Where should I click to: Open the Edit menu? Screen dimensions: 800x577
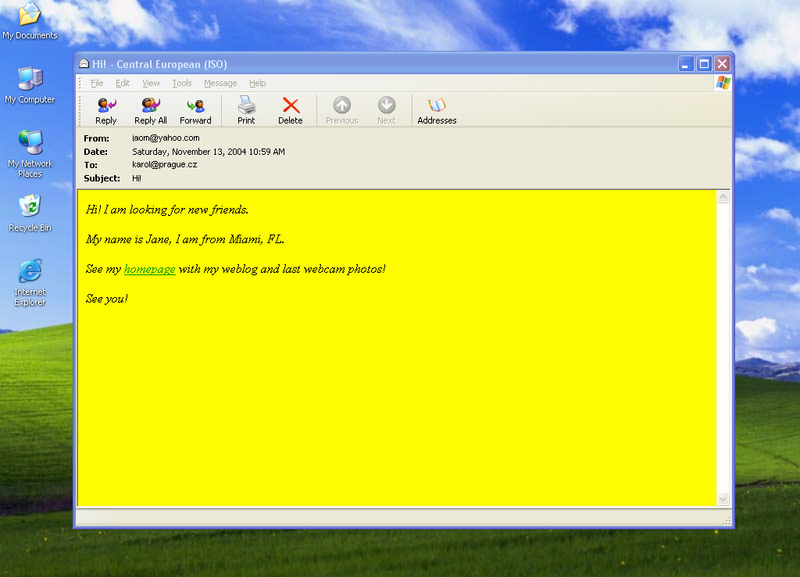(122, 83)
